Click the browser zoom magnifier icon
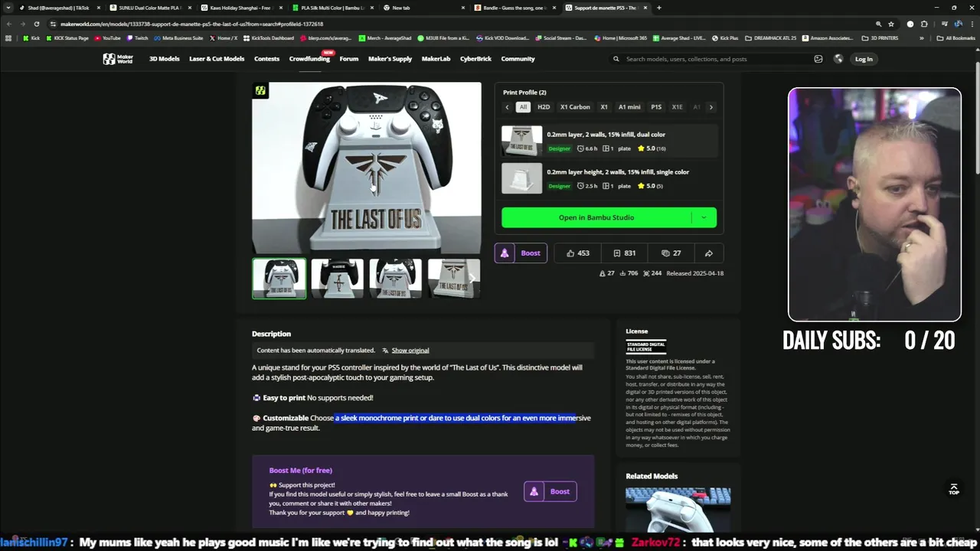Viewport: 980px width, 551px height. pos(878,24)
